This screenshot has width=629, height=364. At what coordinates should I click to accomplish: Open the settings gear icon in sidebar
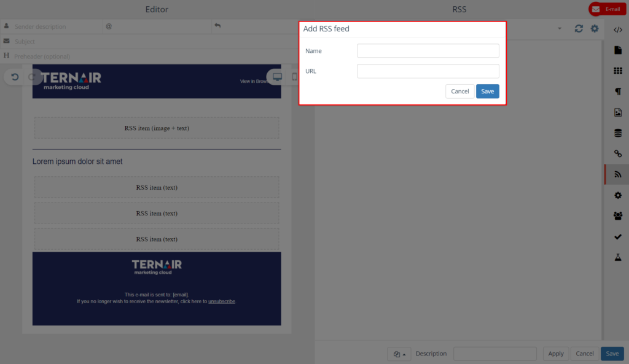coord(618,195)
